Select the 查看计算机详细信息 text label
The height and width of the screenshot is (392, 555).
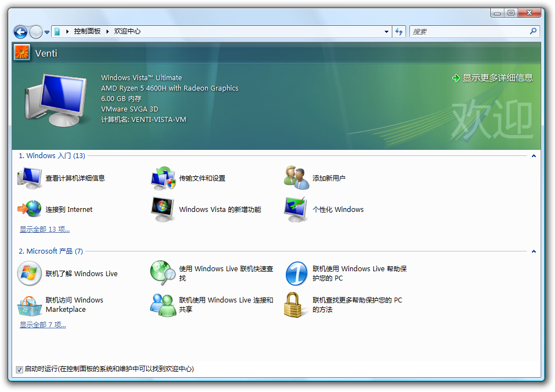click(x=75, y=178)
